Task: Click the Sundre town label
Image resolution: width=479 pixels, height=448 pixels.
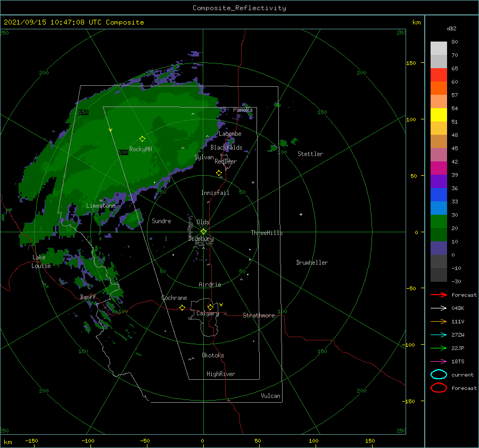Action: pos(161,221)
